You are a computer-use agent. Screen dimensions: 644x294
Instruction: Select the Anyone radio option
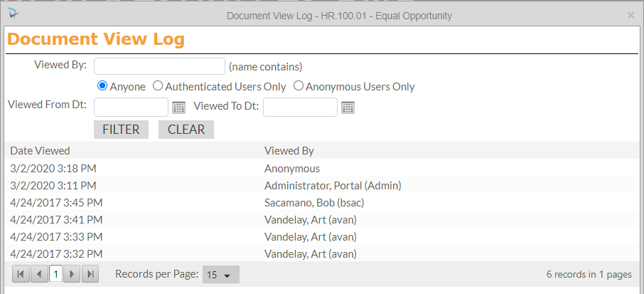coord(102,87)
